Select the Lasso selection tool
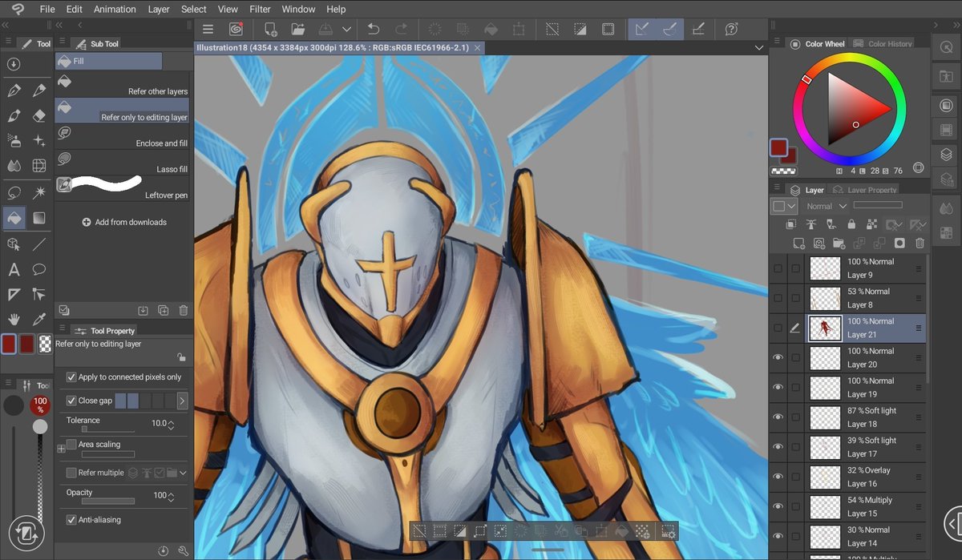The image size is (962, 560). 14,192
